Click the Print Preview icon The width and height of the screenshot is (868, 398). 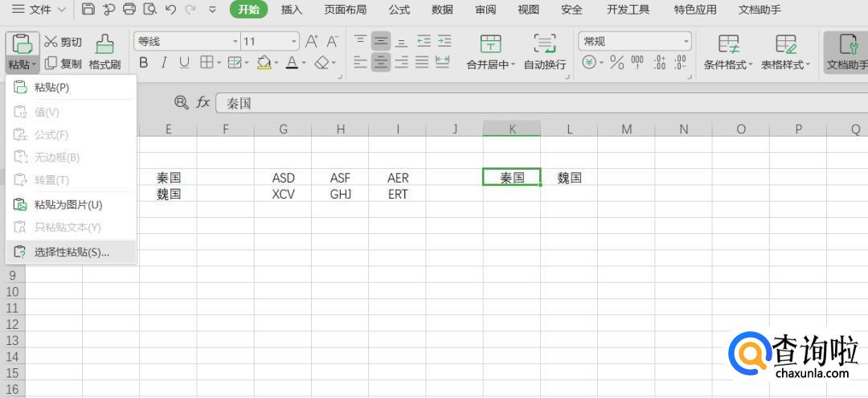pyautogui.click(x=149, y=9)
